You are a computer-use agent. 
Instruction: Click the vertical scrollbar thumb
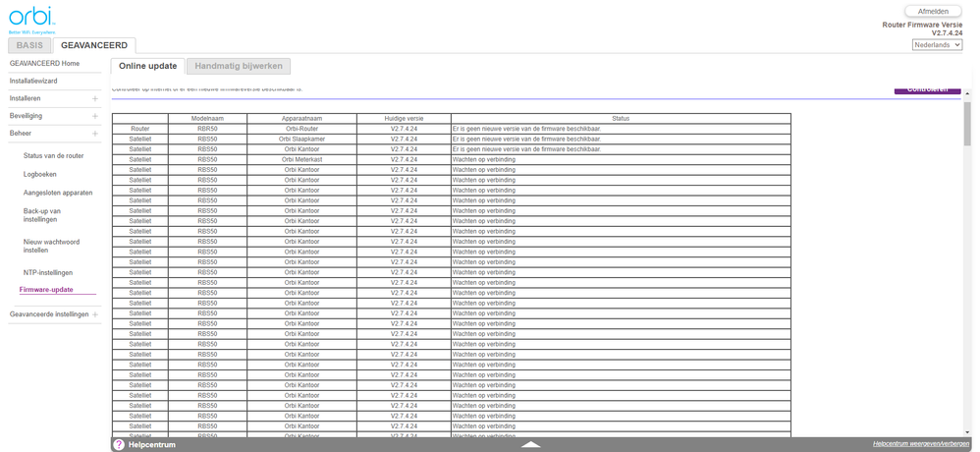pyautogui.click(x=968, y=124)
